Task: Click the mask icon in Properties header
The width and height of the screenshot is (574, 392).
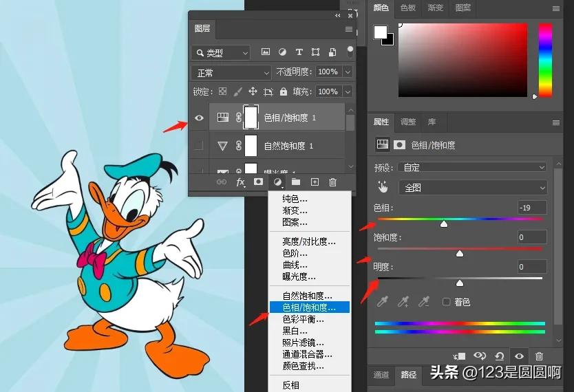Action: (399, 145)
